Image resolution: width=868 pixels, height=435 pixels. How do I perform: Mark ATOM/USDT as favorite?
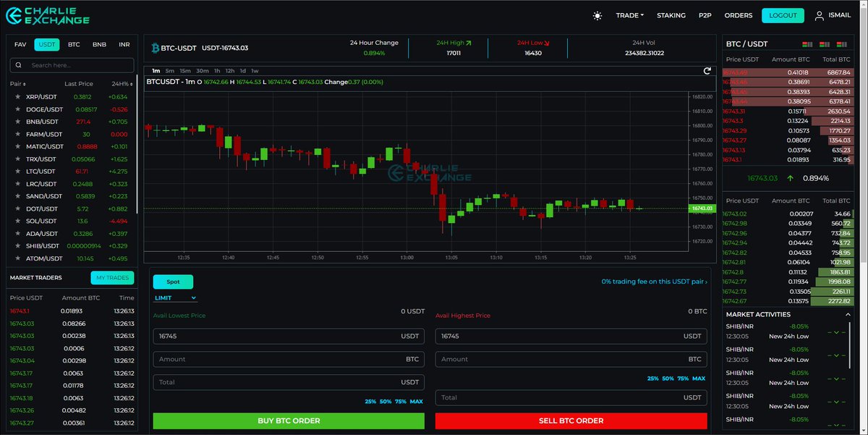coord(18,259)
